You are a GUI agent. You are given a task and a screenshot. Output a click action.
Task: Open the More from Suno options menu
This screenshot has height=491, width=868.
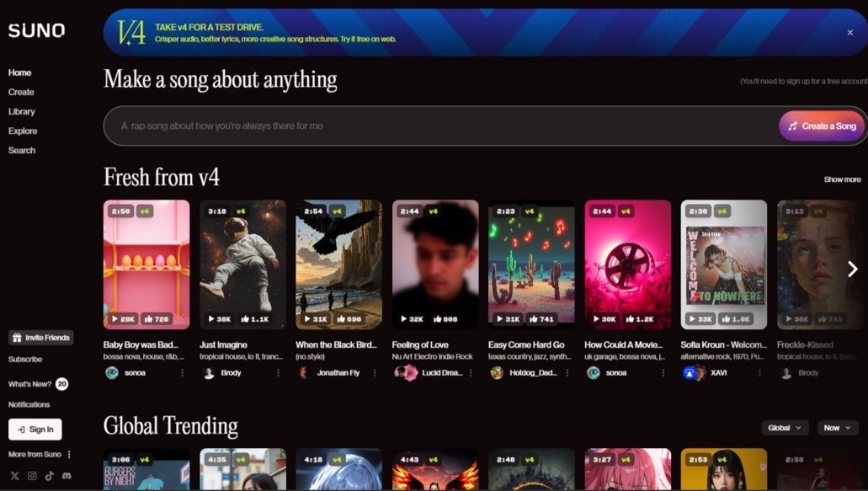coord(69,455)
